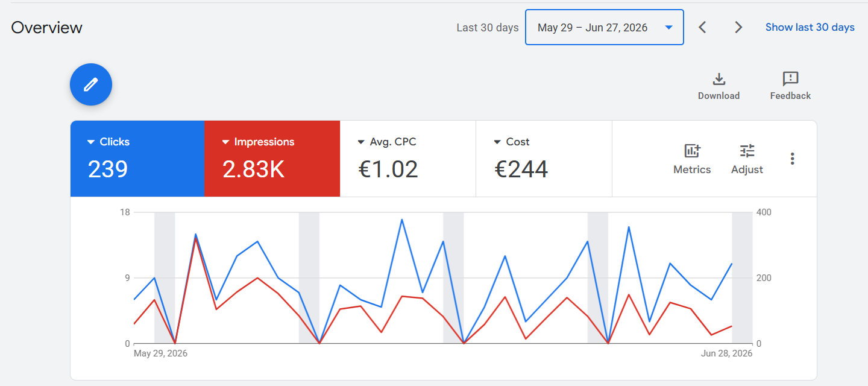Go to the previous date range

[x=702, y=27]
